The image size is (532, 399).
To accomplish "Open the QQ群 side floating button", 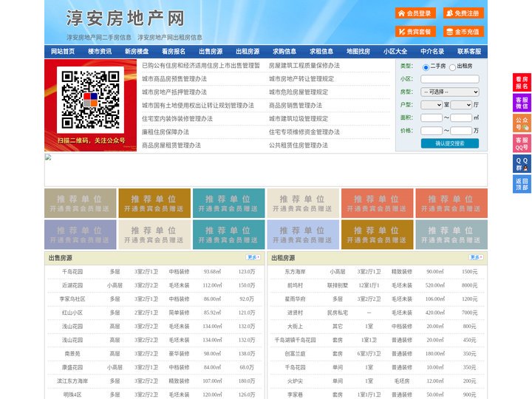I will [x=522, y=164].
